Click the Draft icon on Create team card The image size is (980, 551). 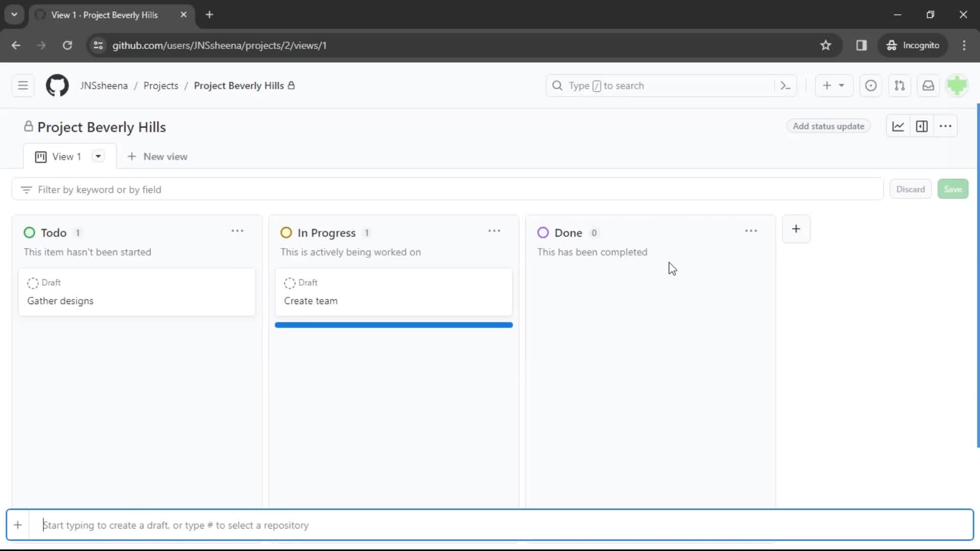(289, 283)
